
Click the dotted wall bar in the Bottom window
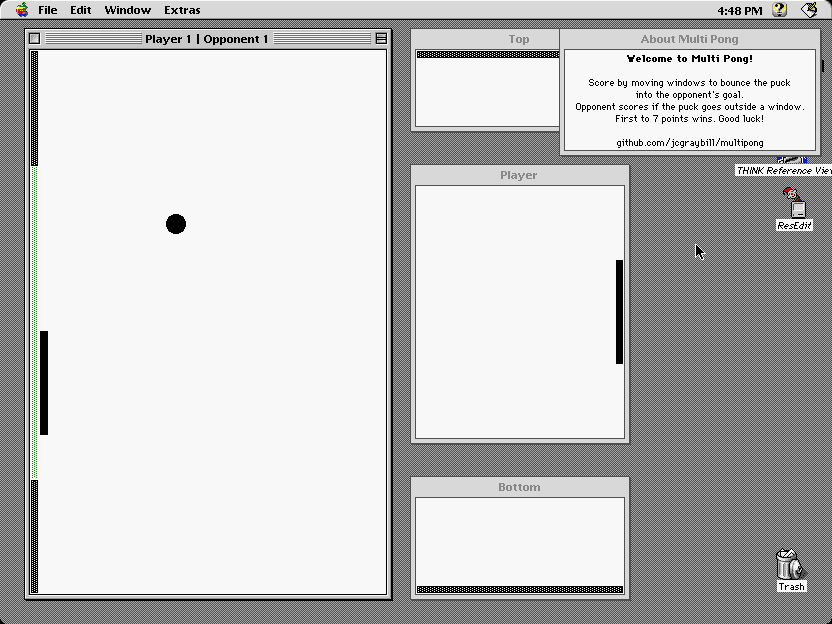520,590
